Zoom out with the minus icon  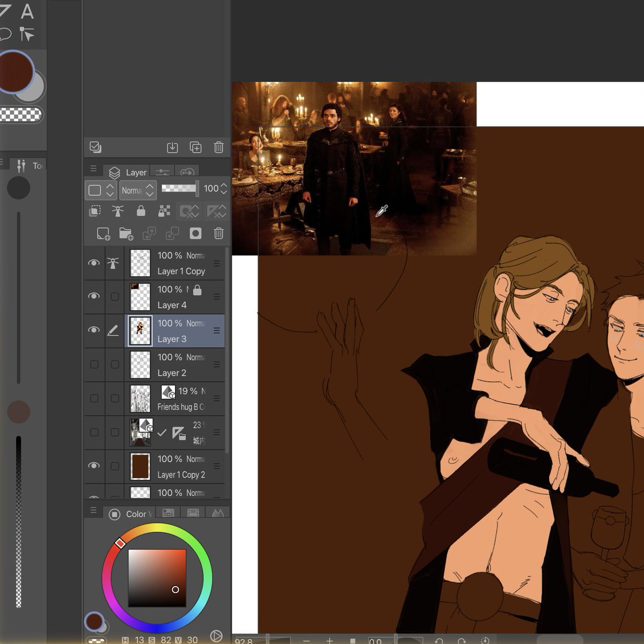(306, 640)
